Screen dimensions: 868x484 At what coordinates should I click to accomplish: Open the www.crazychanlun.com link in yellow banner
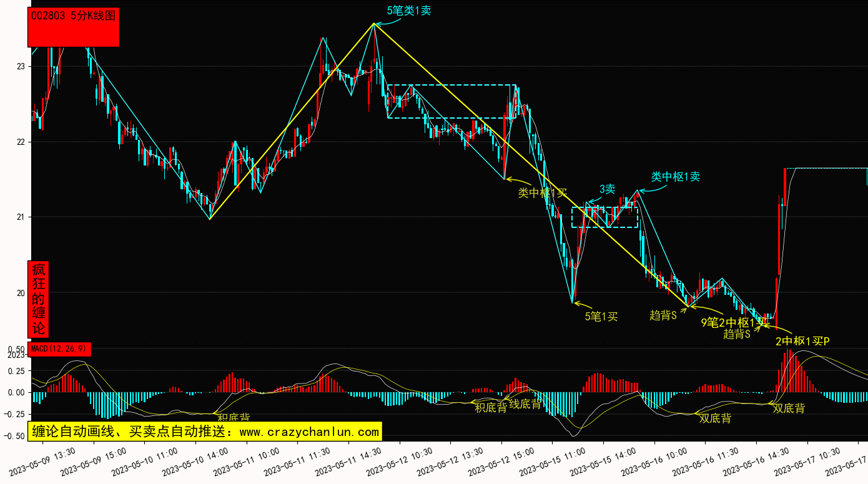[x=309, y=432]
